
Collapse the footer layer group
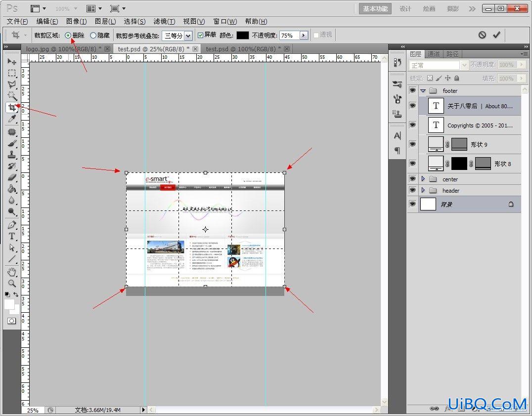[x=423, y=91]
